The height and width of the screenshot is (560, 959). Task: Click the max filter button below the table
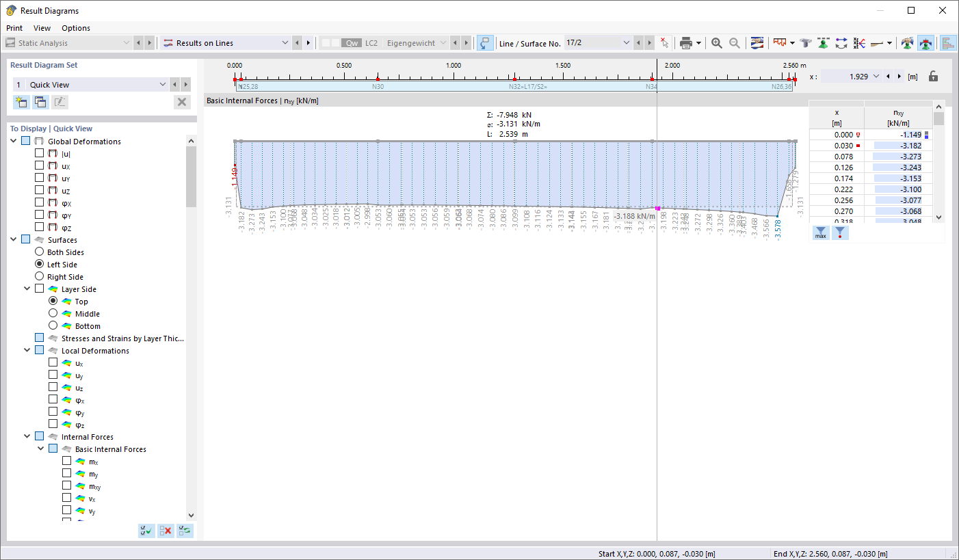point(820,232)
